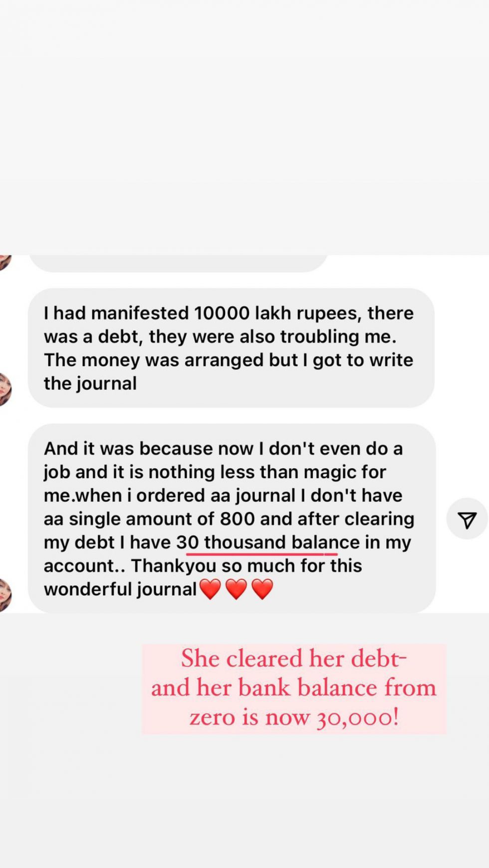The width and height of the screenshot is (489, 868).
Task: Click the underlined "30 thousand balance" text
Action: pos(268,542)
